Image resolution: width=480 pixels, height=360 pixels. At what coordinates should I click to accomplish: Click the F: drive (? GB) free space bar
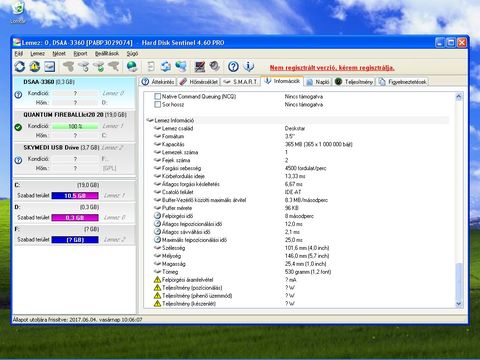[x=75, y=240]
